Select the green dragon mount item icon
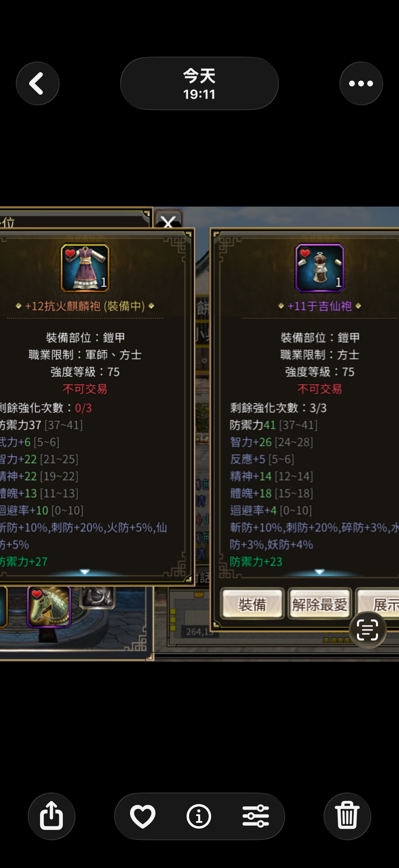The width and height of the screenshot is (399, 868). [49, 606]
